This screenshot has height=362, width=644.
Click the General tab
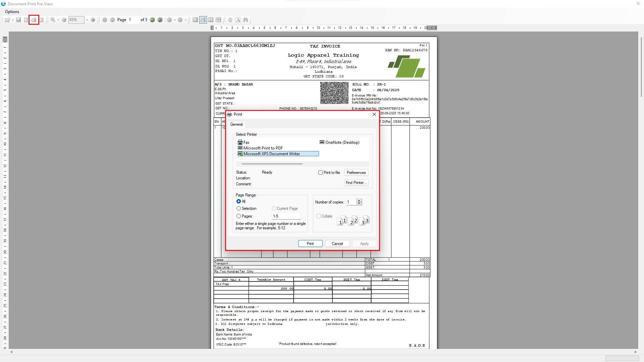pos(236,124)
